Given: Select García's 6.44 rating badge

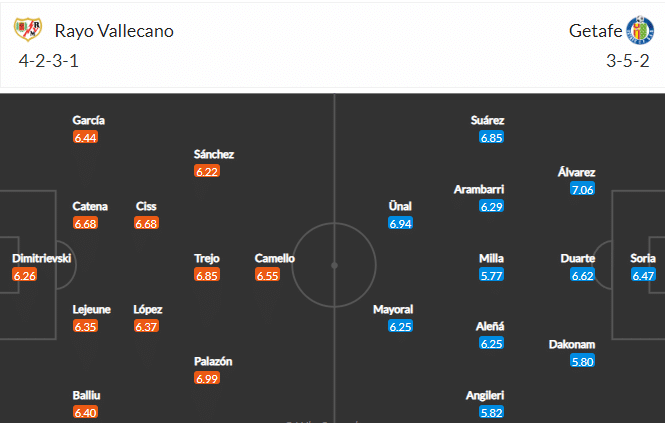Looking at the screenshot, I should 85,137.
